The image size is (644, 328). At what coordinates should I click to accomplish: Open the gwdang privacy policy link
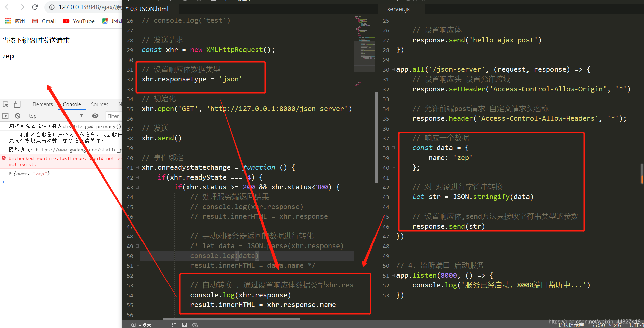point(78,150)
